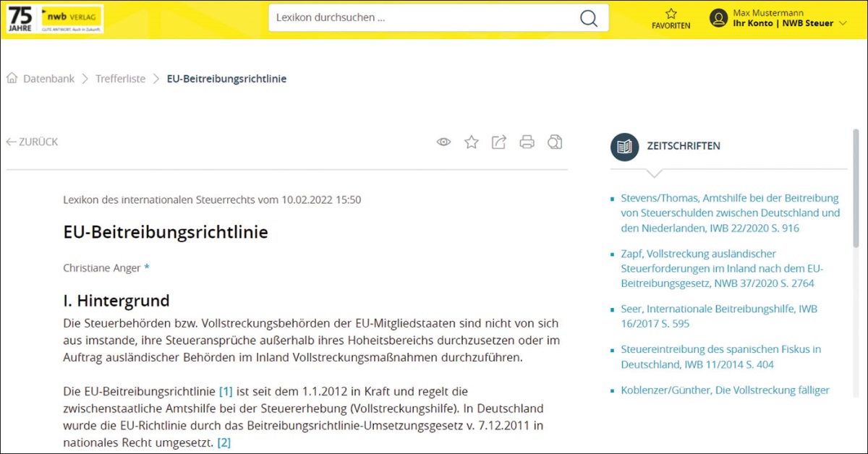Open Favoriten star in header
This screenshot has height=454, width=868.
click(671, 14)
